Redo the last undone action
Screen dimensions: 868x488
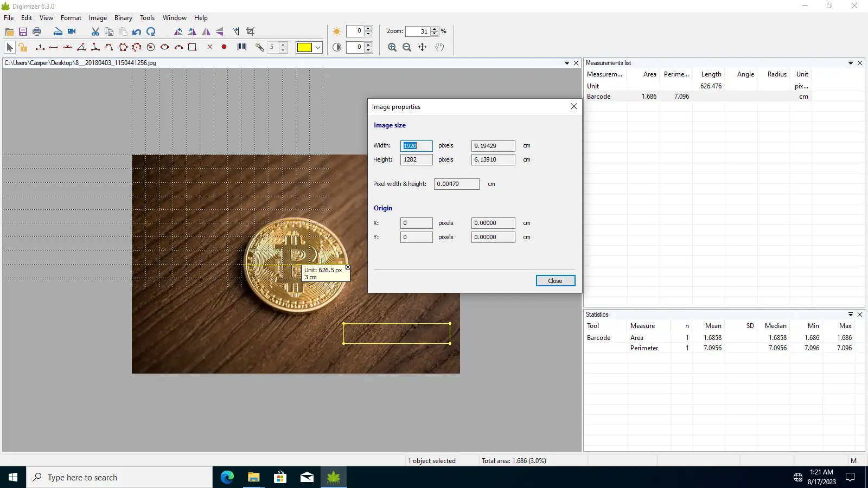click(x=151, y=32)
